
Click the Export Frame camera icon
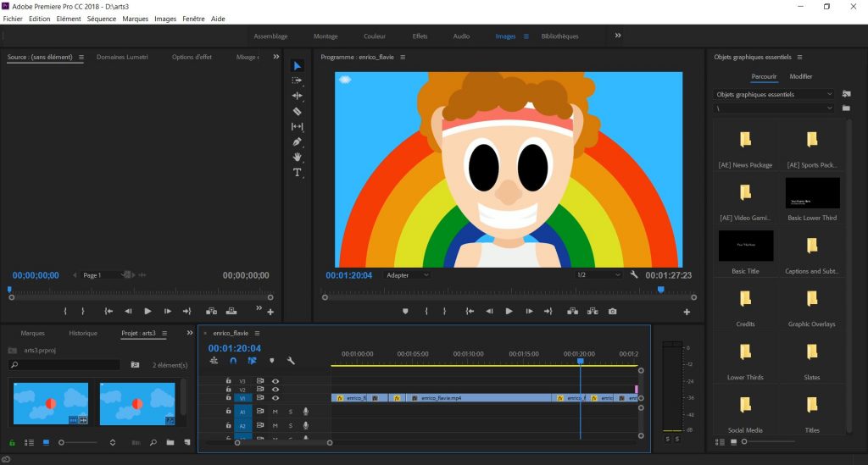coord(612,312)
